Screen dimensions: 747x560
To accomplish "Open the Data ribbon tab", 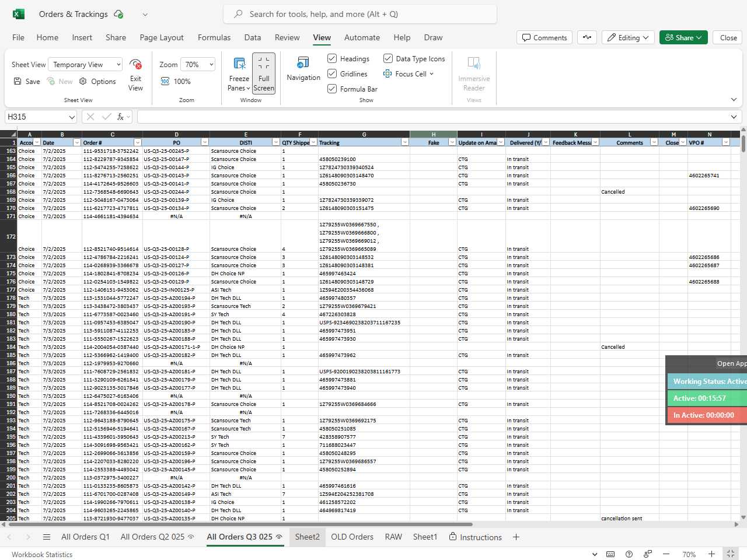I will (x=253, y=37).
